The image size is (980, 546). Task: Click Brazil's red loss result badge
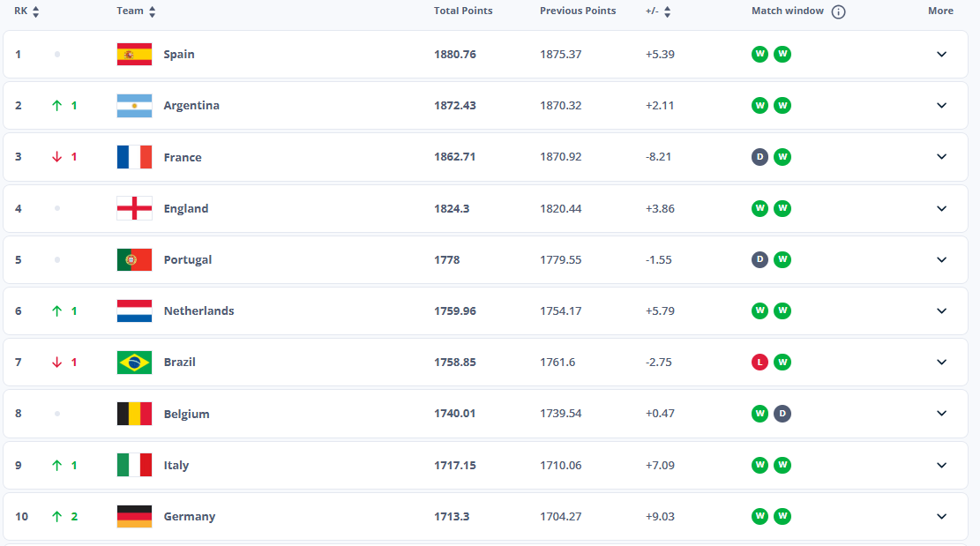[x=759, y=363]
